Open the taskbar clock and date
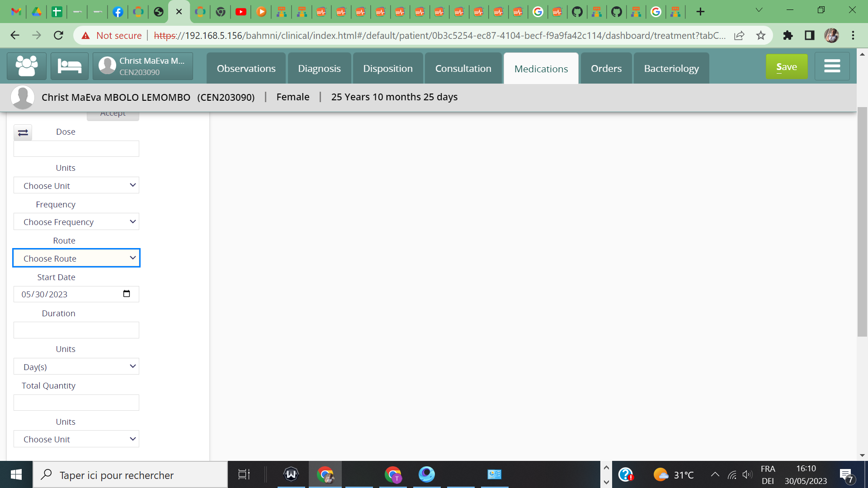This screenshot has height=488, width=868. [x=806, y=474]
